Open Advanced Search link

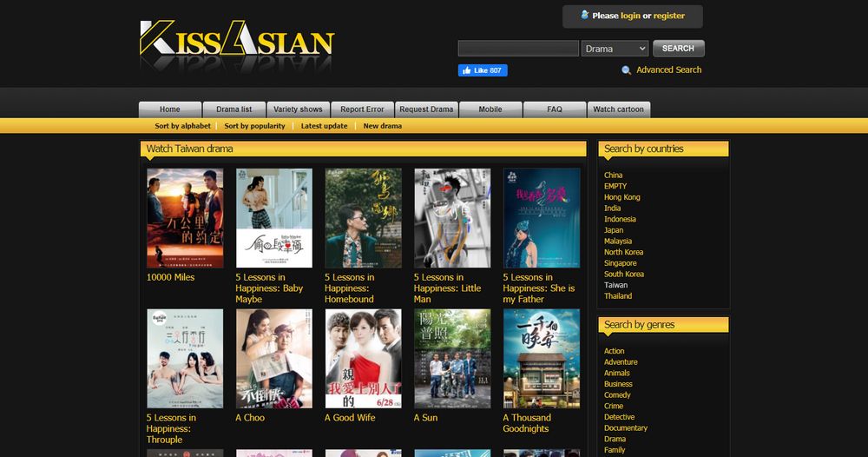click(x=668, y=70)
